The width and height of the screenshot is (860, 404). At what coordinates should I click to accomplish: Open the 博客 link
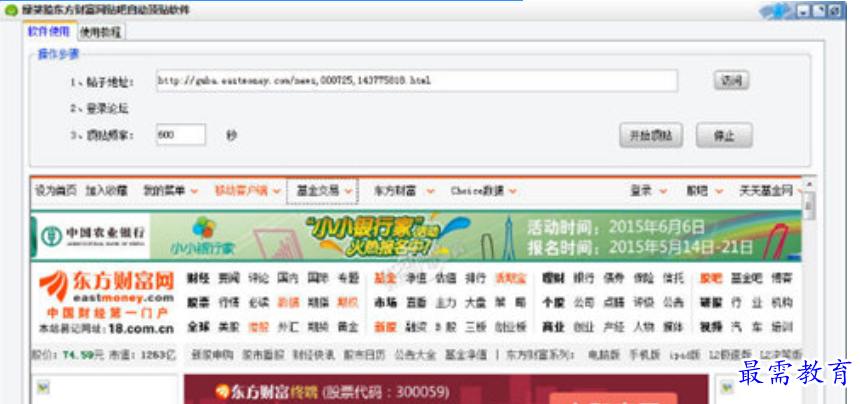782,278
